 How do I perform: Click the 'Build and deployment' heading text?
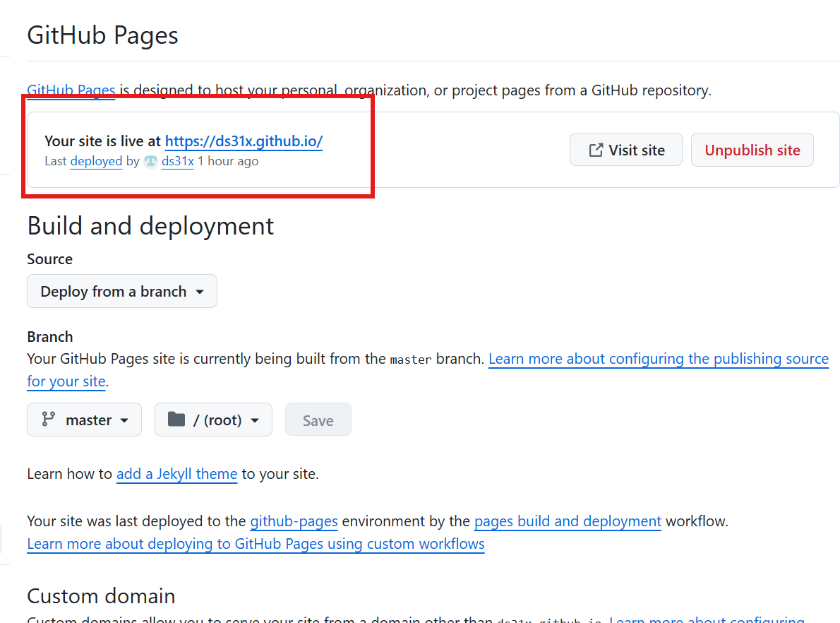(150, 226)
